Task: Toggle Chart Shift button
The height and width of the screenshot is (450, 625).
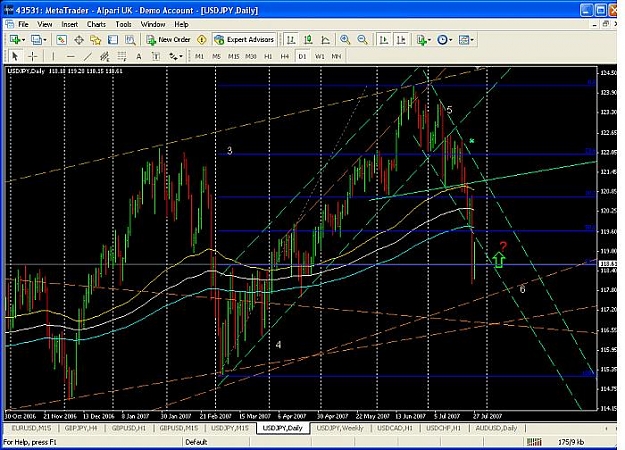Action: [401, 40]
